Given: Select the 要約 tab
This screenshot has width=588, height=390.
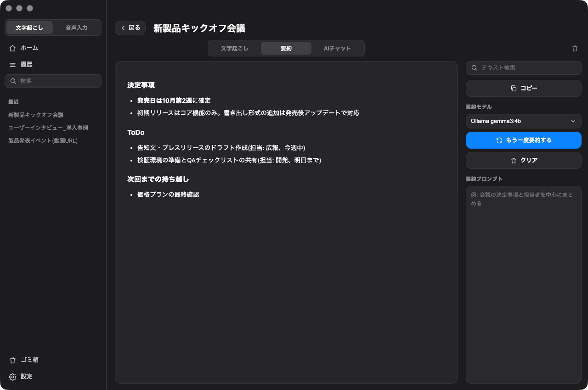Looking at the screenshot, I should tap(286, 48).
